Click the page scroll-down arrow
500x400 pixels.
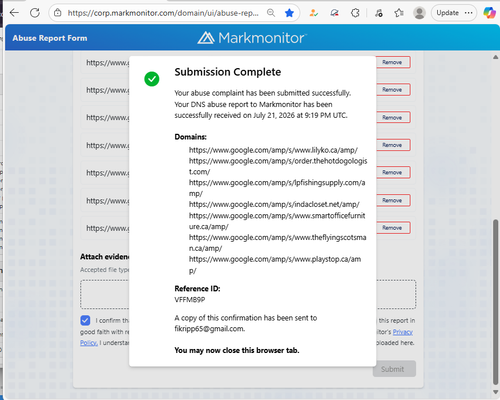pos(495,392)
